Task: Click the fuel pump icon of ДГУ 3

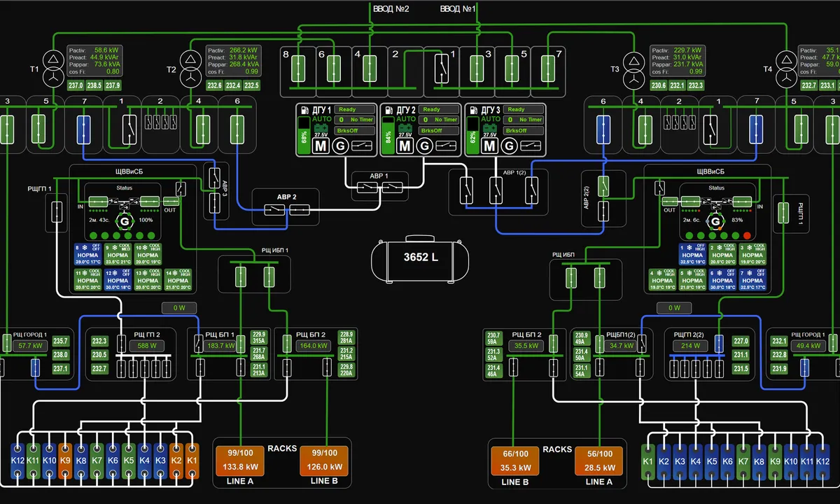Action: (474, 110)
